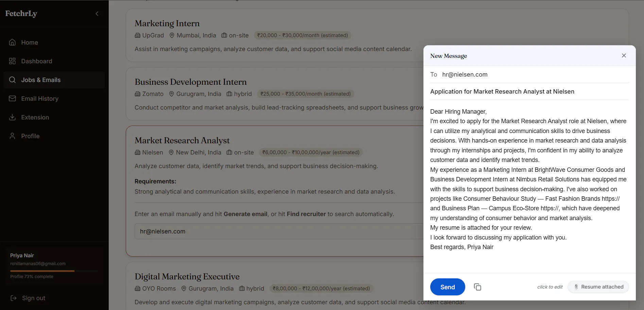Click the hybrid briefcase icon on Zomato card
This screenshot has height=310, width=644.
point(229,94)
